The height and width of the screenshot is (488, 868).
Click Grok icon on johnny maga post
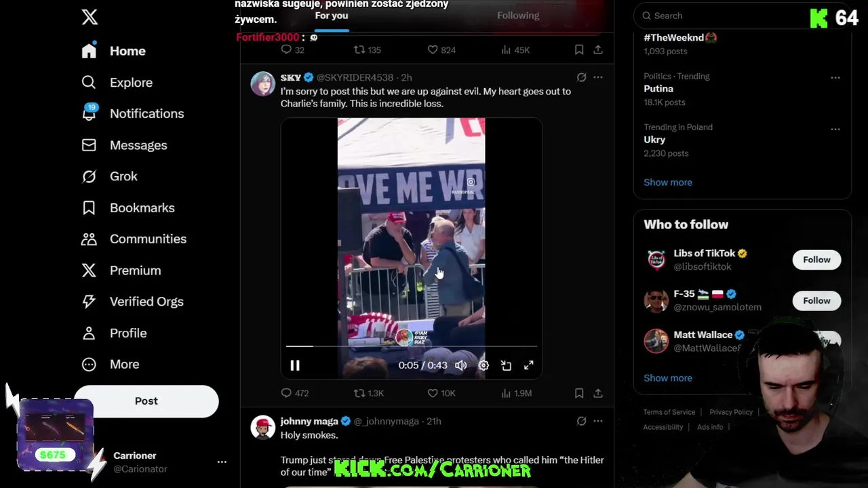click(x=581, y=421)
